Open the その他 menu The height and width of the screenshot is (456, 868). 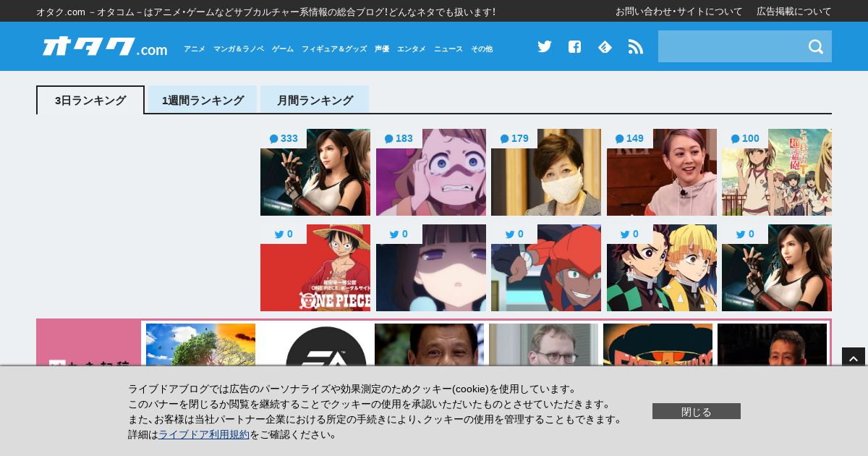482,48
